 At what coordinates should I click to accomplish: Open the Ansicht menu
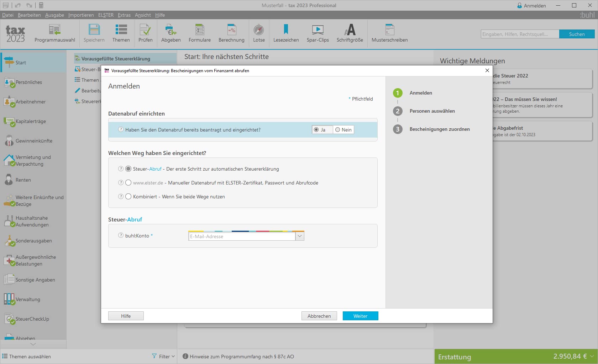[x=143, y=15]
